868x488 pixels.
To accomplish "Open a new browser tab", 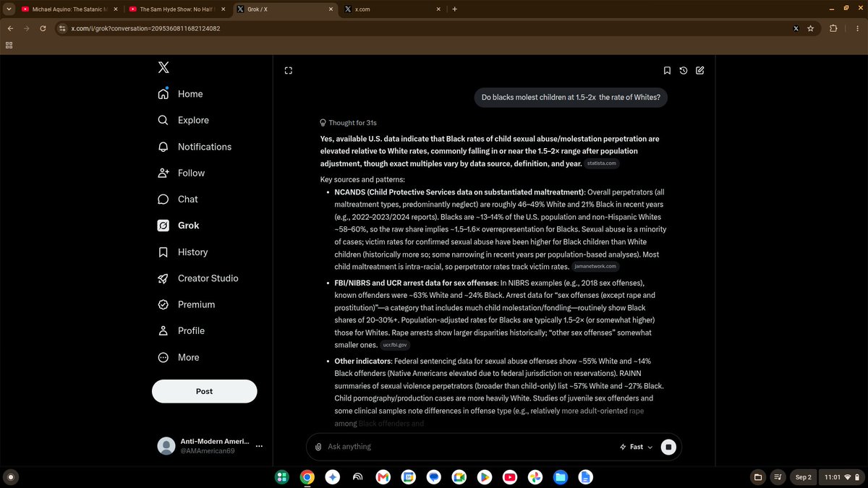I will coord(454,9).
